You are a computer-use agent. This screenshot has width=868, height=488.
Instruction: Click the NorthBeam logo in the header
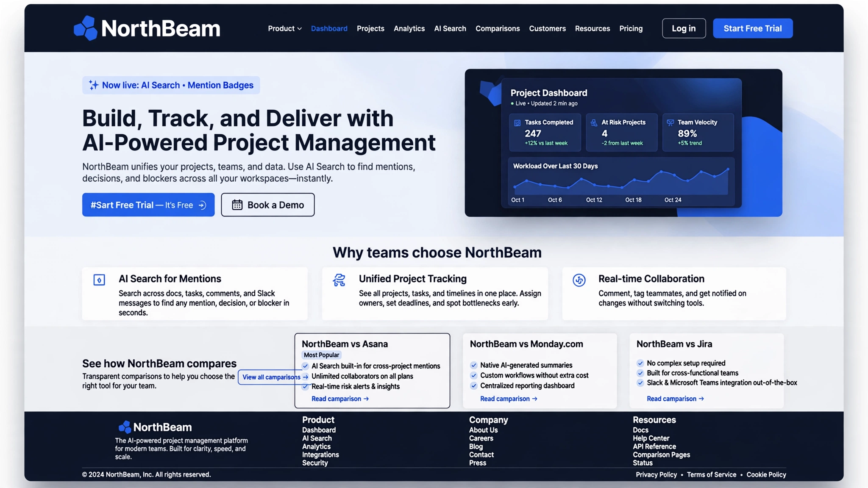[147, 28]
